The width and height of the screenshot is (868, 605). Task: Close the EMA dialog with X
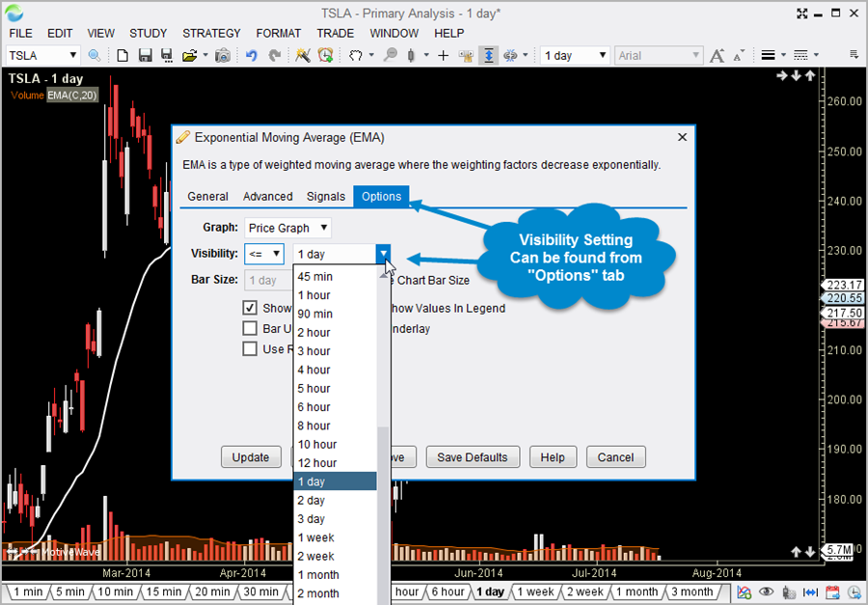pyautogui.click(x=682, y=137)
